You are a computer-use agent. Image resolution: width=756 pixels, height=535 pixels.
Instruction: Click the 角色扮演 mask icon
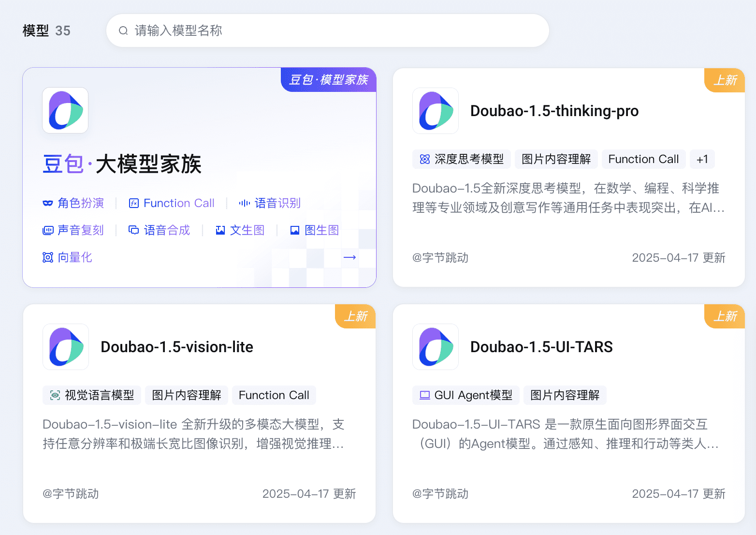tap(47, 203)
